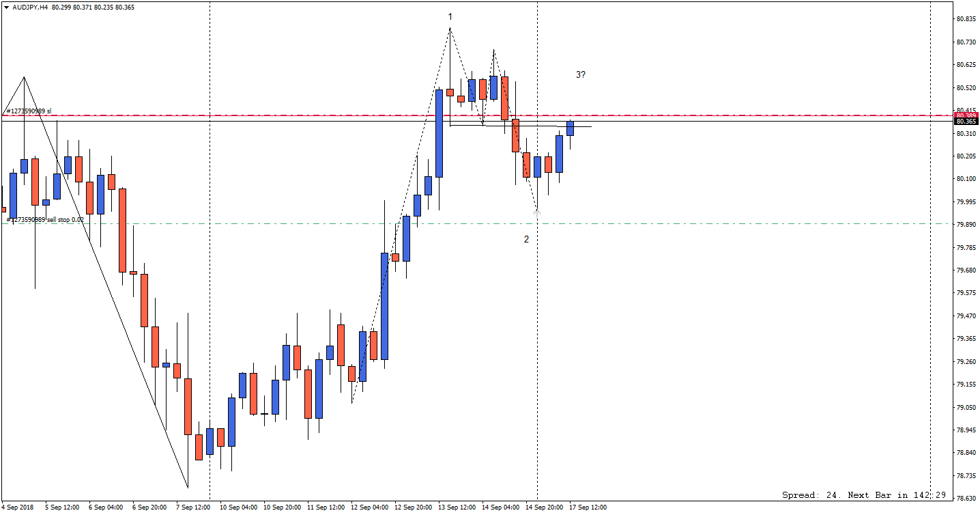Click the '11 Sep 12:00' time axis label
The width and height of the screenshot is (980, 515).
coord(326,507)
